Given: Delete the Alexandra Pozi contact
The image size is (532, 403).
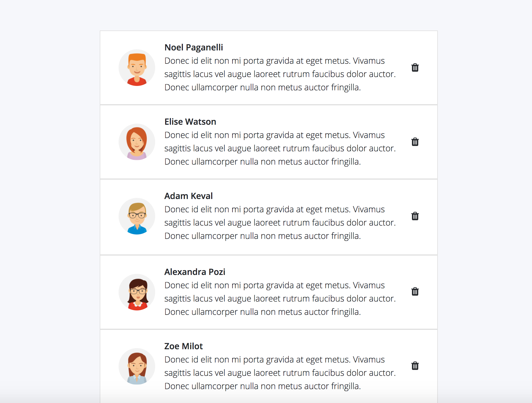Looking at the screenshot, I should pyautogui.click(x=415, y=292).
